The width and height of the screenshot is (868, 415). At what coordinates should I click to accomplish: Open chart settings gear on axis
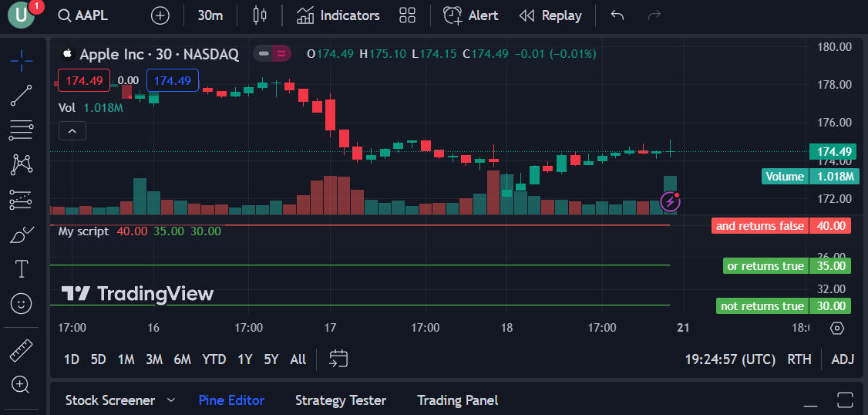[837, 328]
